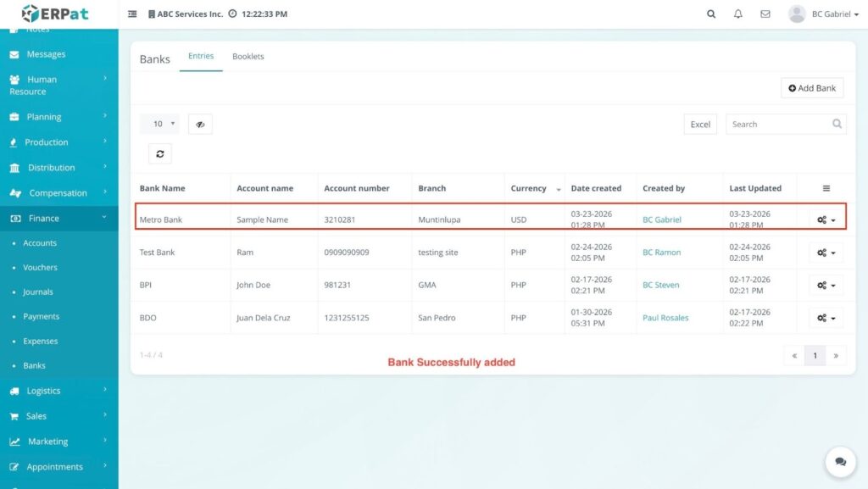Open the notifications bell icon

tap(738, 14)
